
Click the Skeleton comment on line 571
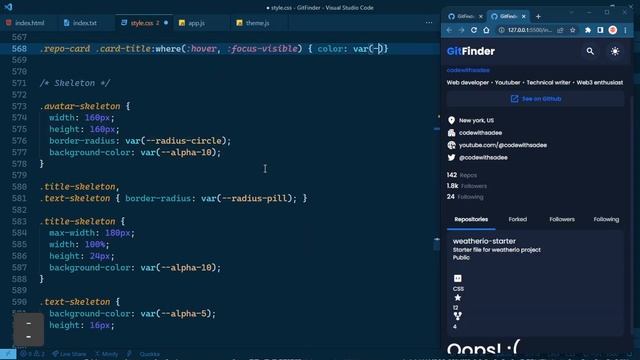click(x=75, y=83)
